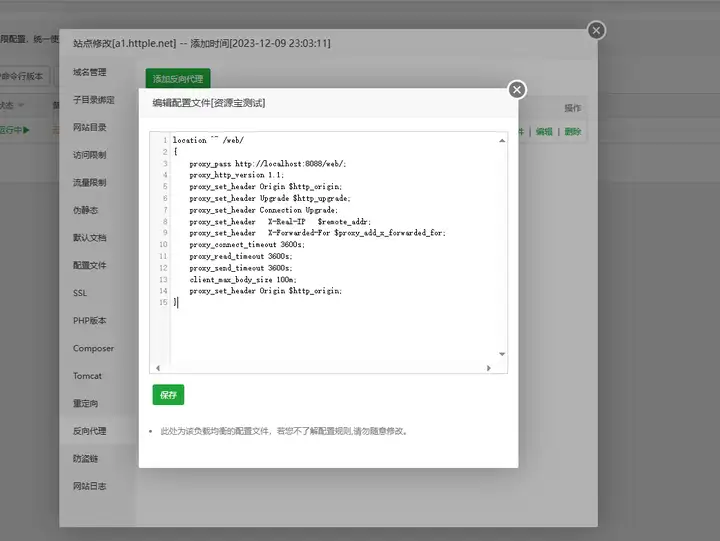Click the editor scroll left arrow

(158, 368)
